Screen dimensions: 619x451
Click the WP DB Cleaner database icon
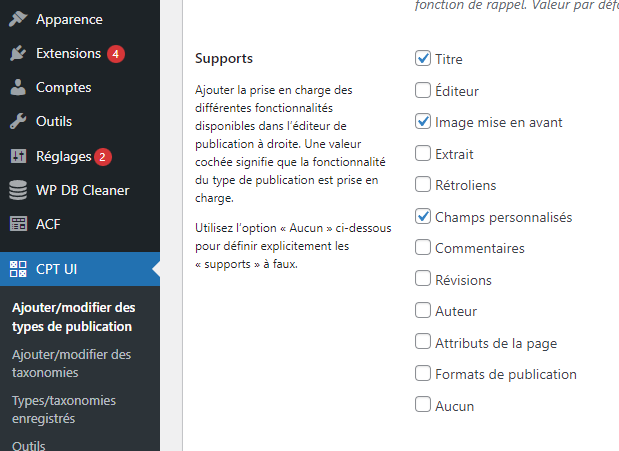(x=18, y=190)
